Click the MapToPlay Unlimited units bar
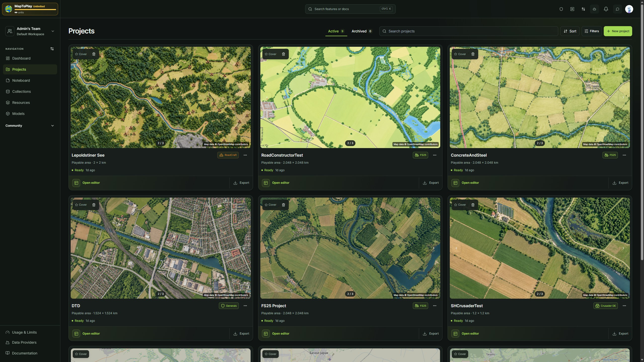Viewport: 644px width, 362px height. [30, 9]
